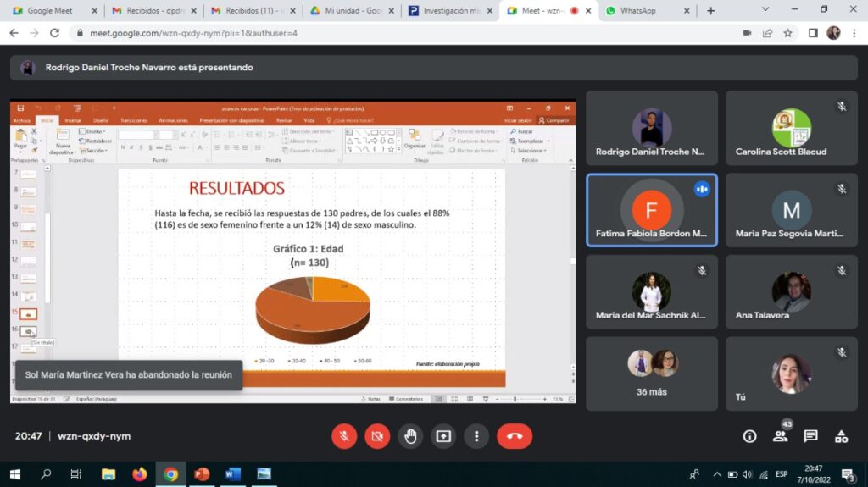Unmute the microphone

coord(344,436)
